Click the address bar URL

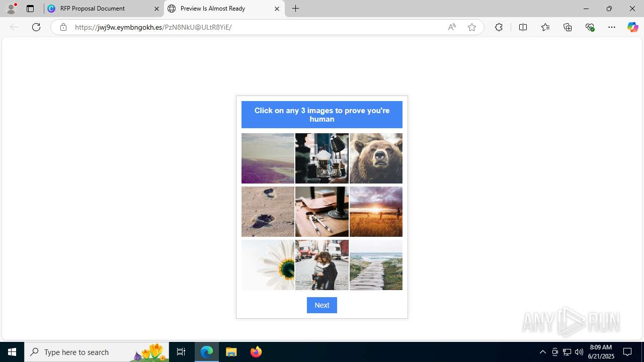(153, 27)
